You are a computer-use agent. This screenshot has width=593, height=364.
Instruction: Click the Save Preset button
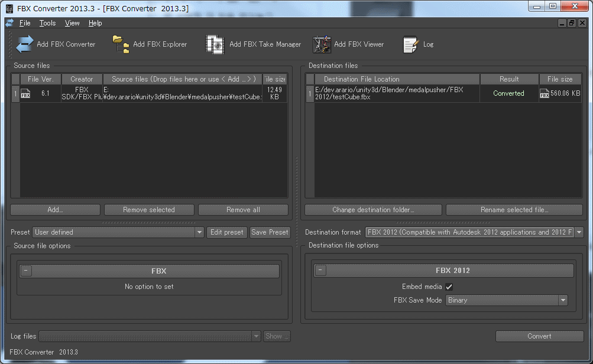point(270,232)
